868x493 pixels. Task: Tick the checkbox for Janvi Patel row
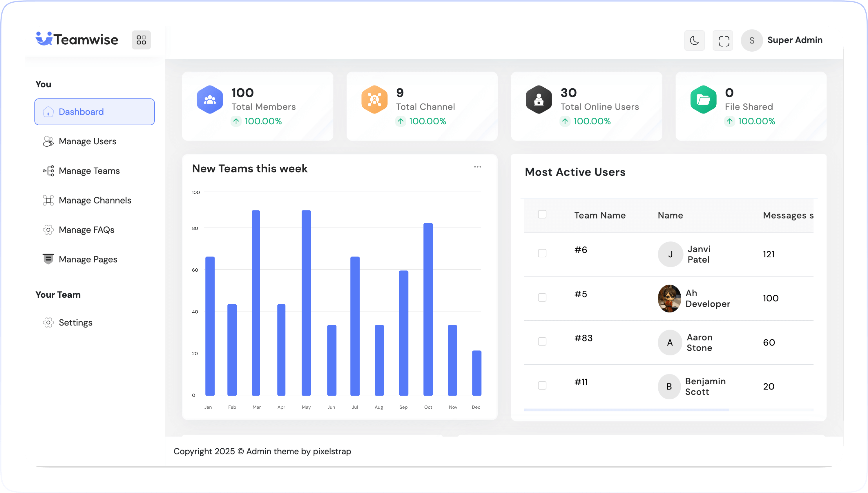click(542, 253)
